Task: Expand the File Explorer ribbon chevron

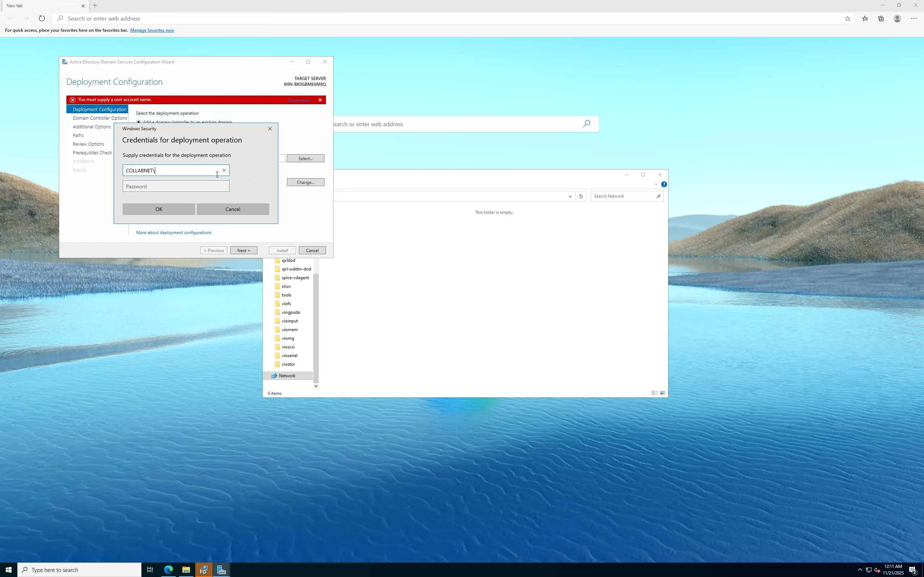Action: tap(656, 184)
